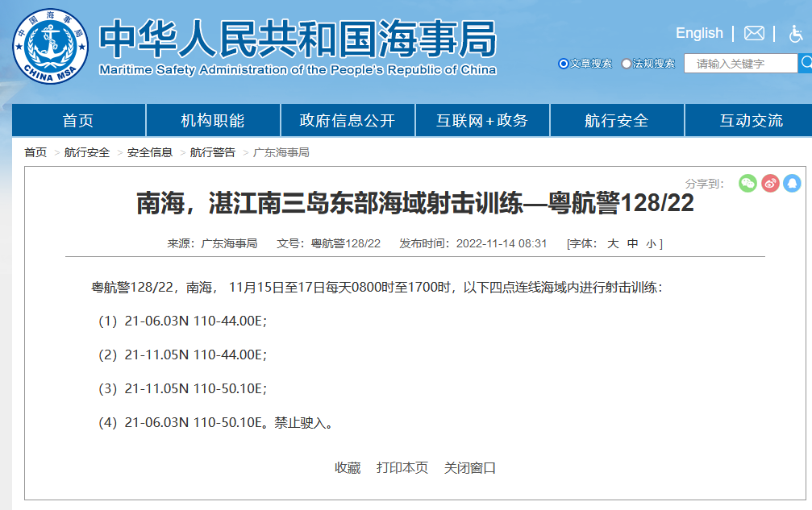This screenshot has width=812, height=510.
Task: Click coordinate line (4) 21-06.03N 110-50.10E
Action: coord(182,423)
